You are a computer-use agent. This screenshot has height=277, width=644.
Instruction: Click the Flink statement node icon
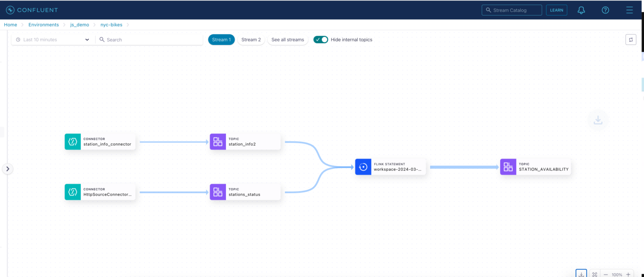click(363, 167)
